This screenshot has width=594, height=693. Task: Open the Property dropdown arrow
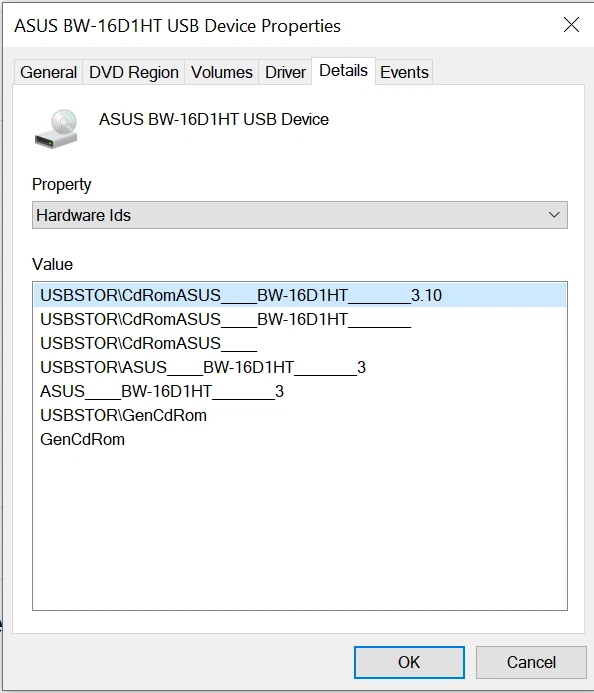click(x=554, y=215)
